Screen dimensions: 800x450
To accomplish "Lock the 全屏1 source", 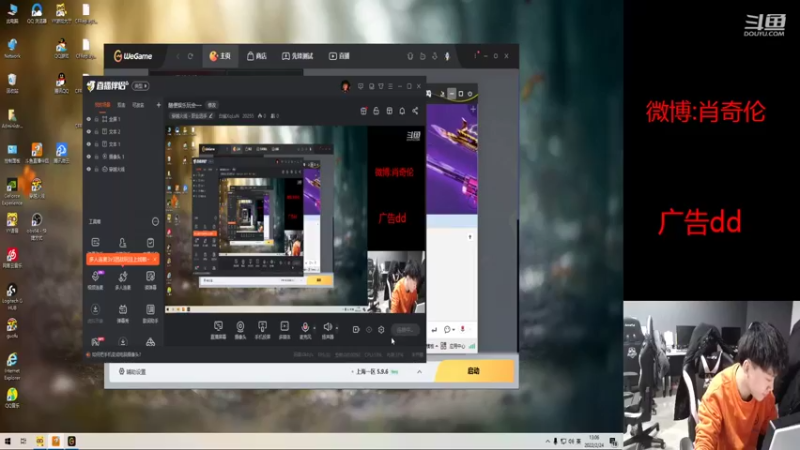I will point(96,119).
